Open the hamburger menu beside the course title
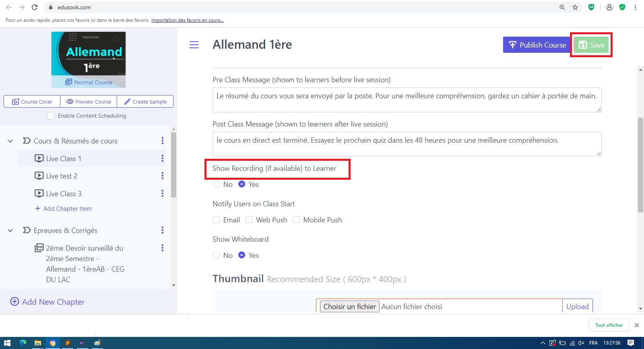This screenshot has width=644, height=349. [194, 45]
